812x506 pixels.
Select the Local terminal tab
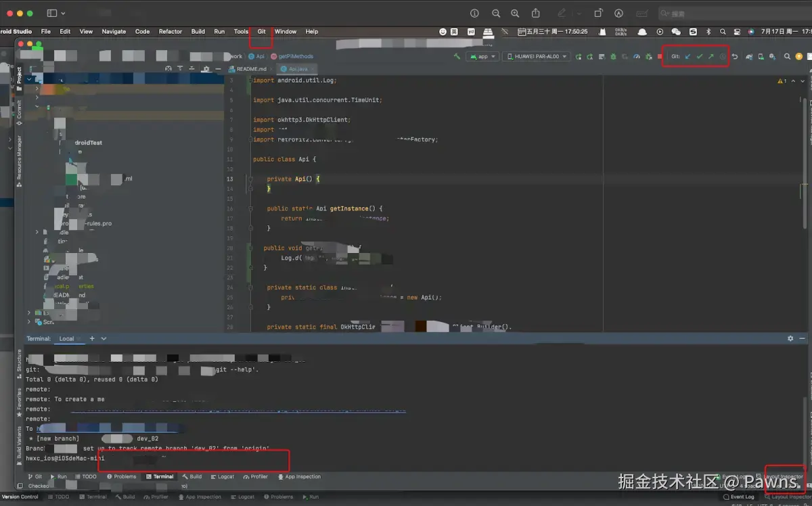click(x=66, y=338)
